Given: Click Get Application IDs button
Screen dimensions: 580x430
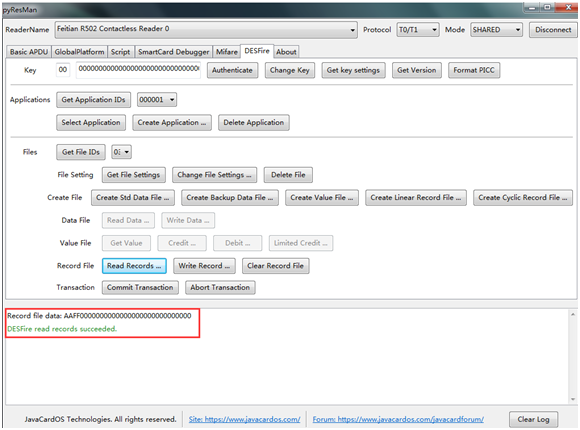Looking at the screenshot, I should click(x=94, y=100).
